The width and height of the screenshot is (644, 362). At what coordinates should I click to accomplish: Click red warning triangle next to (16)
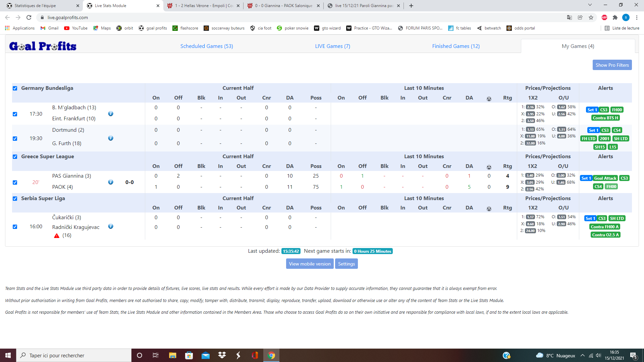[57, 236]
